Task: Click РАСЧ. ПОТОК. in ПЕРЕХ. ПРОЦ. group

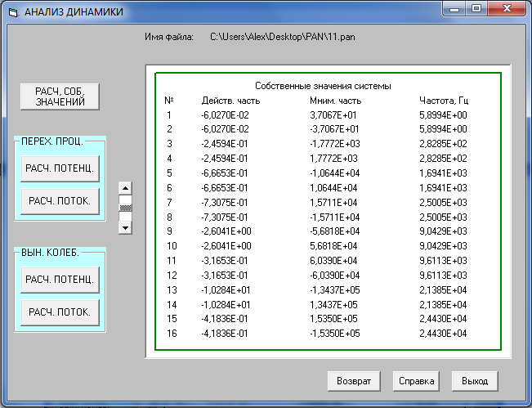Action: tap(60, 201)
